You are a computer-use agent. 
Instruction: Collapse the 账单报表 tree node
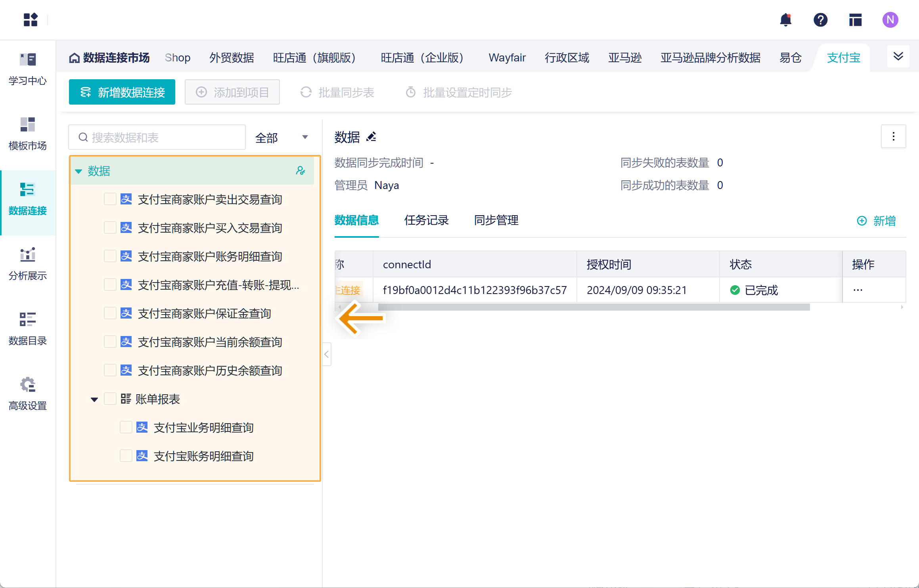(94, 399)
